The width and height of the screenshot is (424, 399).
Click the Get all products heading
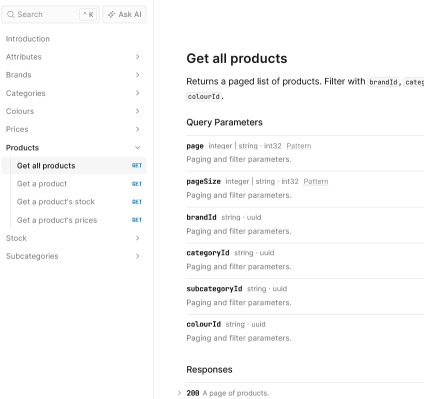[237, 59]
